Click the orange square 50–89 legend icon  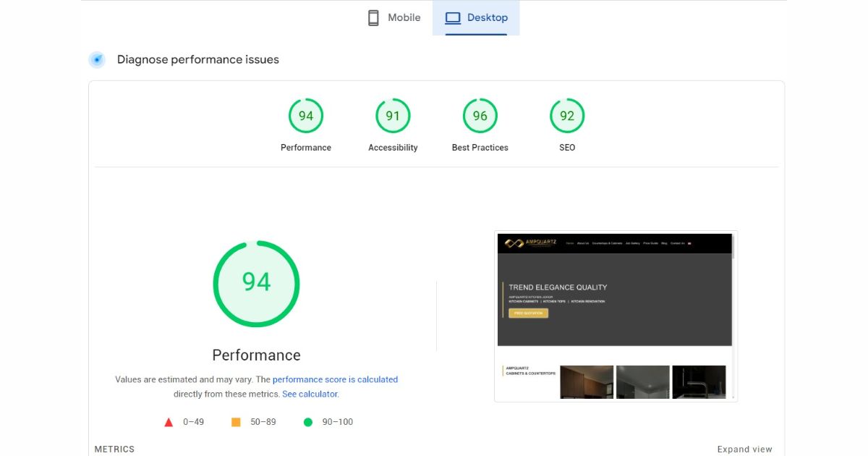pos(236,422)
